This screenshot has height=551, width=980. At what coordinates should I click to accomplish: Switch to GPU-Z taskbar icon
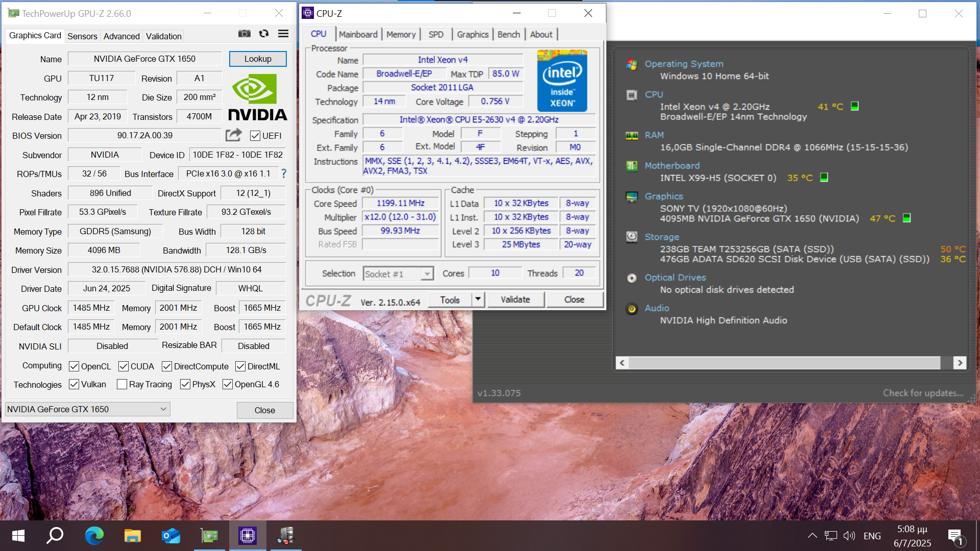209,536
